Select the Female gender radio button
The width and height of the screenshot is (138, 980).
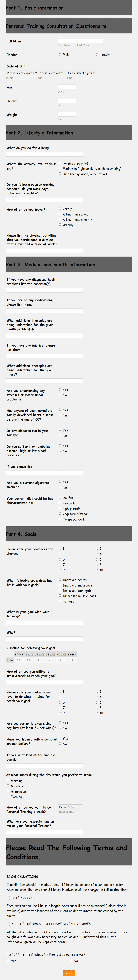click(97, 54)
